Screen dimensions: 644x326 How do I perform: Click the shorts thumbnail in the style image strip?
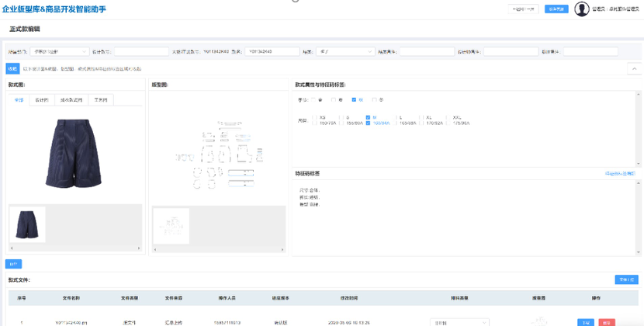pyautogui.click(x=27, y=224)
